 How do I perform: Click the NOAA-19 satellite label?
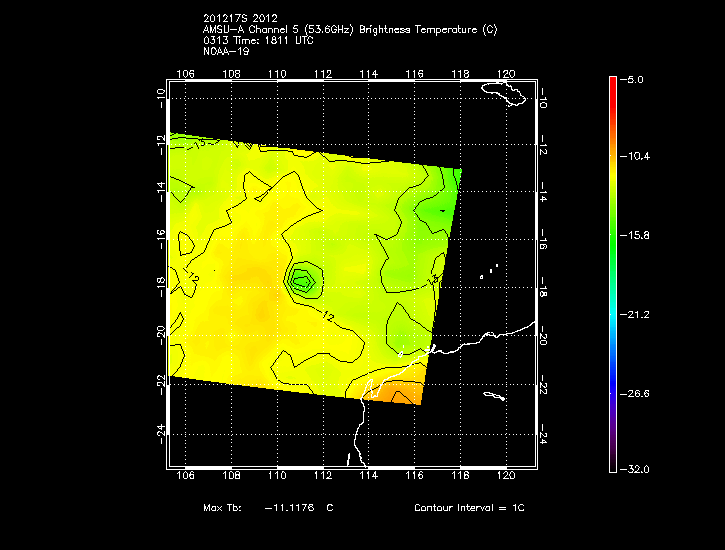tap(226, 51)
